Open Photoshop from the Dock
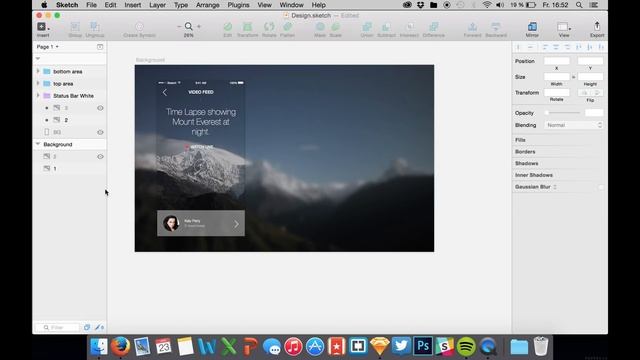This screenshot has height=360, width=640. click(423, 347)
